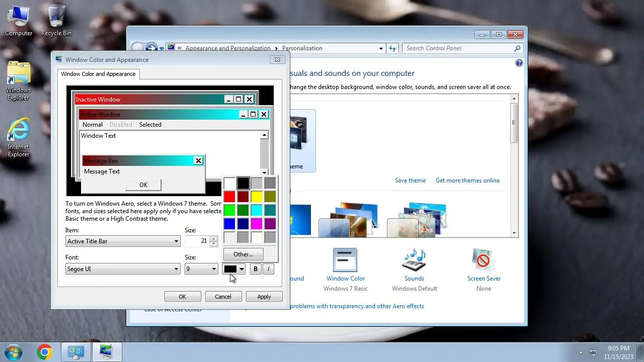Open the transparency troubleshooting link
Screen dimensions: 644x362
pos(357,306)
